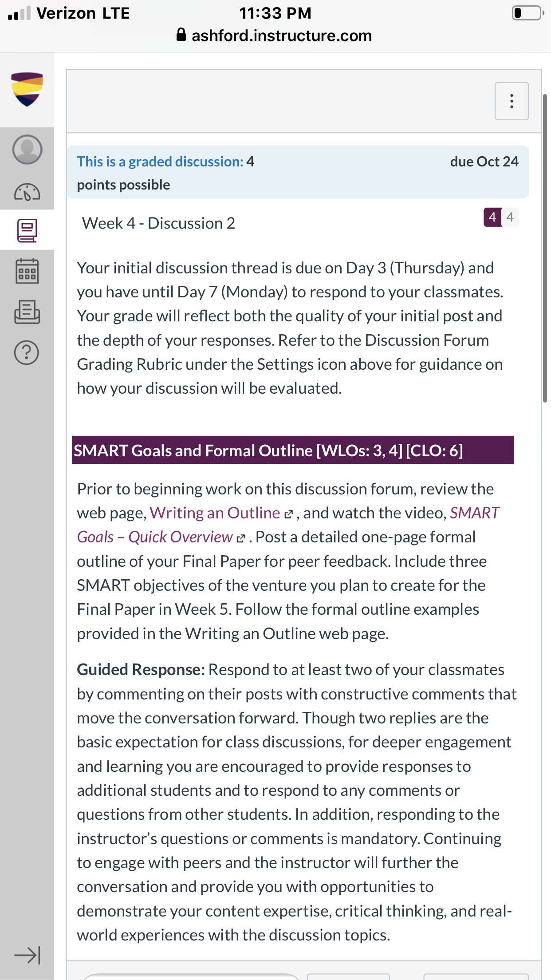Open the three-dot discussion options menu
The height and width of the screenshot is (980, 551).
[512, 101]
